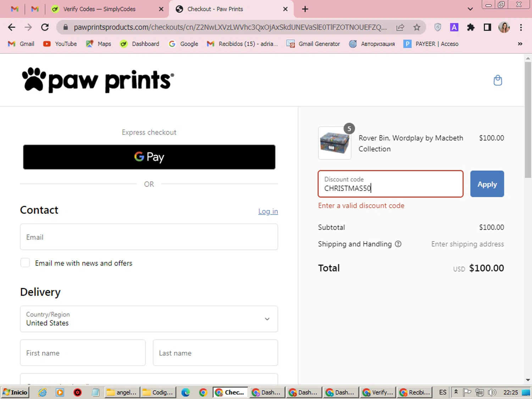Apply the discount code

click(487, 184)
